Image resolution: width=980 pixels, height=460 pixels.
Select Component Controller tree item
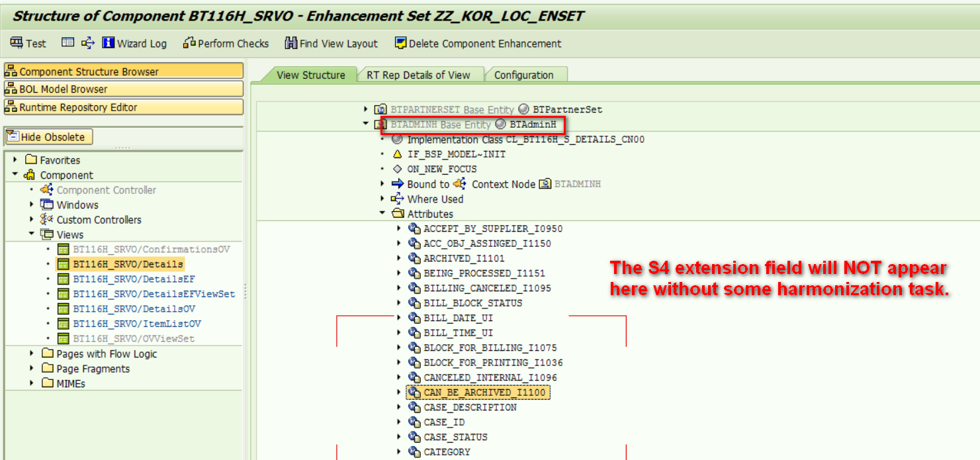click(106, 190)
